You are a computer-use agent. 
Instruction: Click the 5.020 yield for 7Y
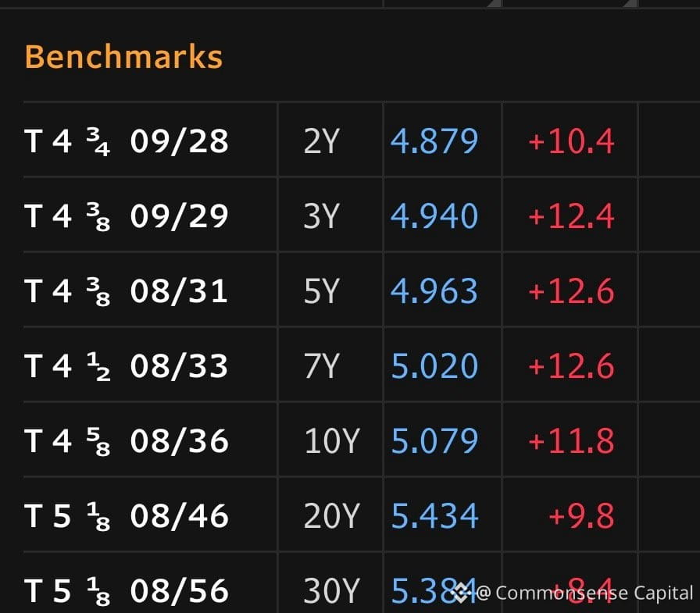434,365
